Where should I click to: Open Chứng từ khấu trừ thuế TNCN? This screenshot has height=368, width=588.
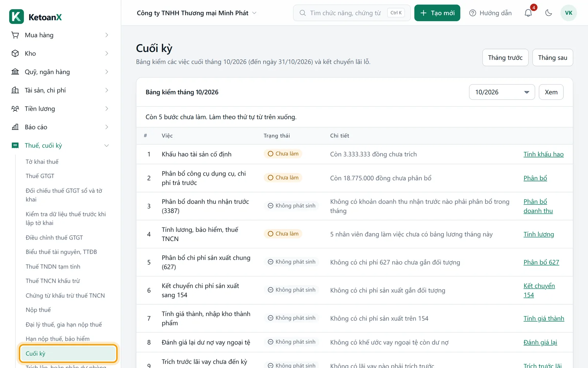[x=65, y=296]
